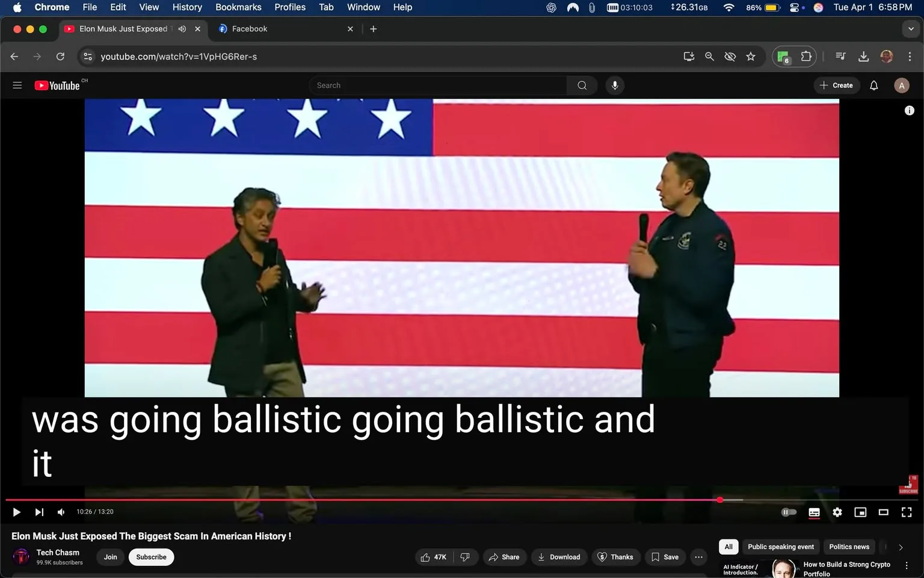
Task: Switch to miniplayer mode
Action: click(860, 512)
